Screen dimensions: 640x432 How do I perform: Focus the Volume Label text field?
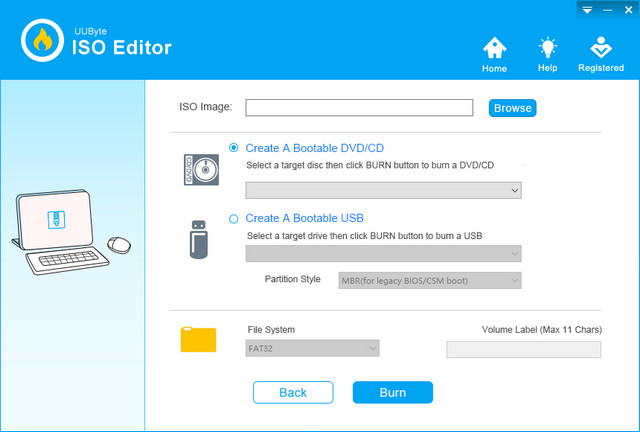(523, 349)
